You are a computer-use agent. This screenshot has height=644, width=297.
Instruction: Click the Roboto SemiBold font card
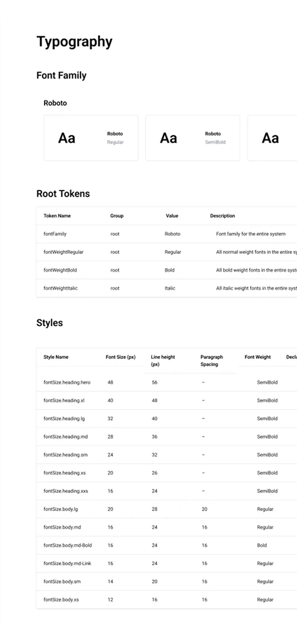tap(192, 138)
